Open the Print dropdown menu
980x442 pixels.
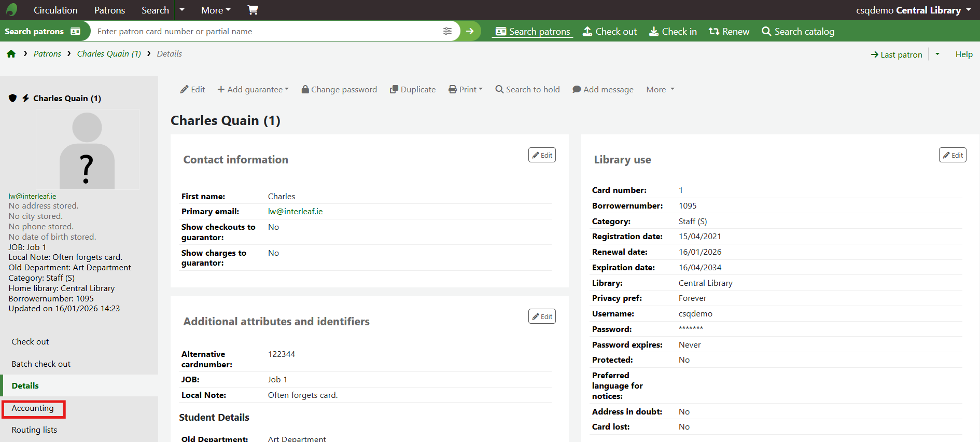466,89
